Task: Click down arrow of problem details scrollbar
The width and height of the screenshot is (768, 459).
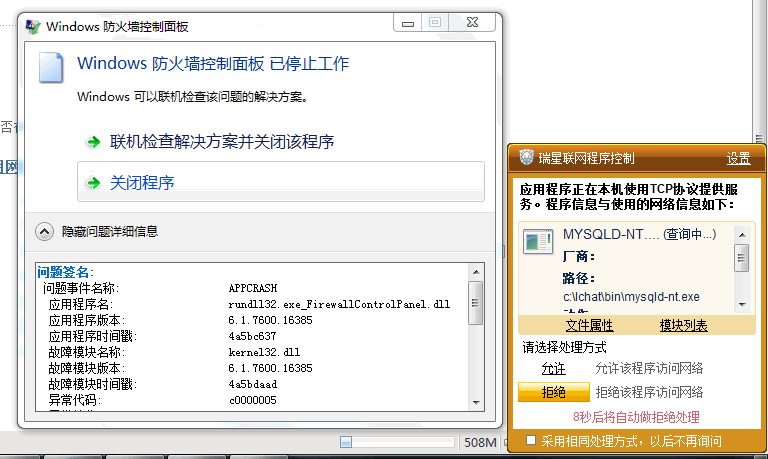Action: 476,403
